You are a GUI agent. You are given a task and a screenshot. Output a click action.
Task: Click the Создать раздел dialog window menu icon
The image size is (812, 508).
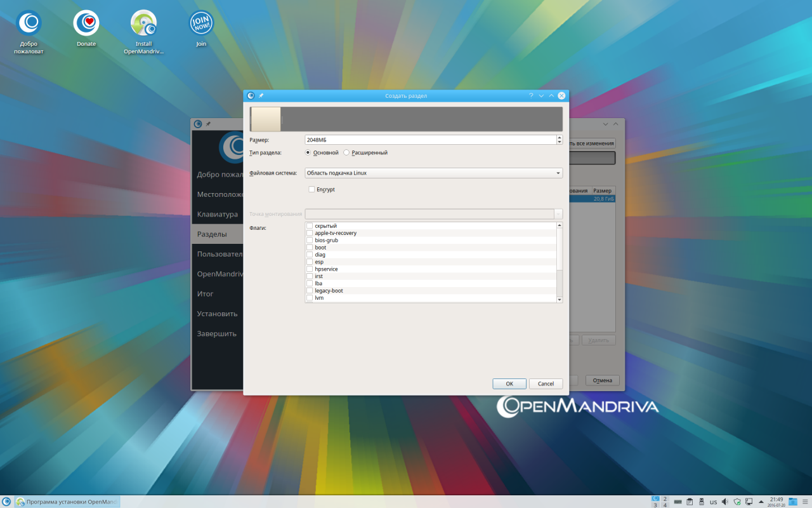coord(251,96)
